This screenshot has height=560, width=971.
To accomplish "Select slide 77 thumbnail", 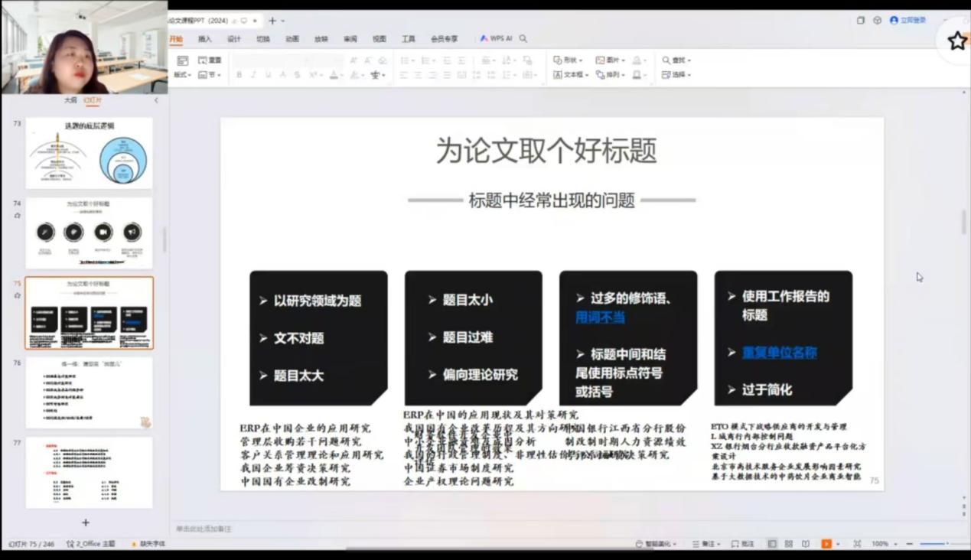I will click(x=90, y=473).
